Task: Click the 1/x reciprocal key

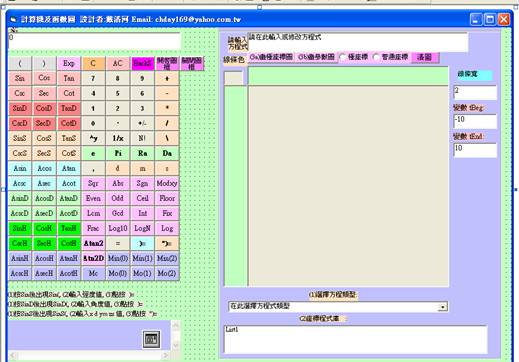Action: tap(118, 138)
